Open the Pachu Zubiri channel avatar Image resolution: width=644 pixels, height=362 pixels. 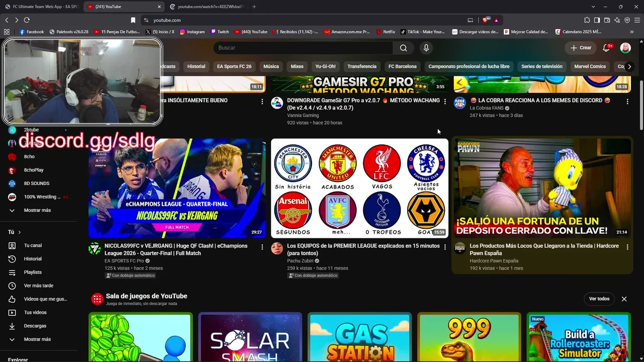[277, 248]
